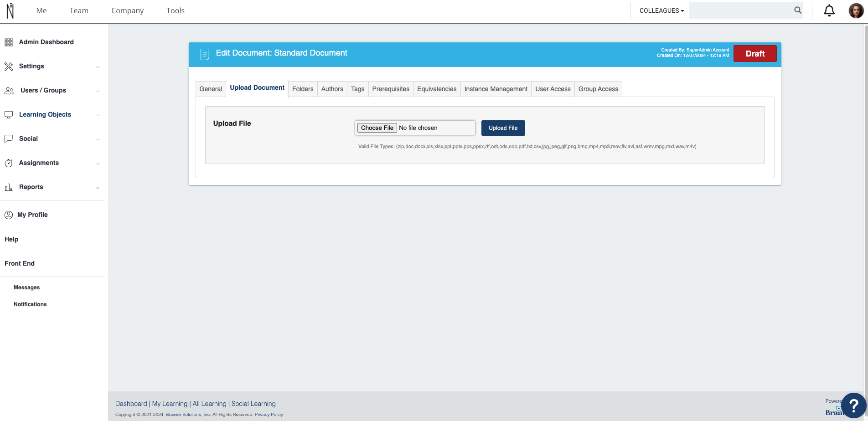Click the Learning Objects monitor icon
868x421 pixels.
9,115
